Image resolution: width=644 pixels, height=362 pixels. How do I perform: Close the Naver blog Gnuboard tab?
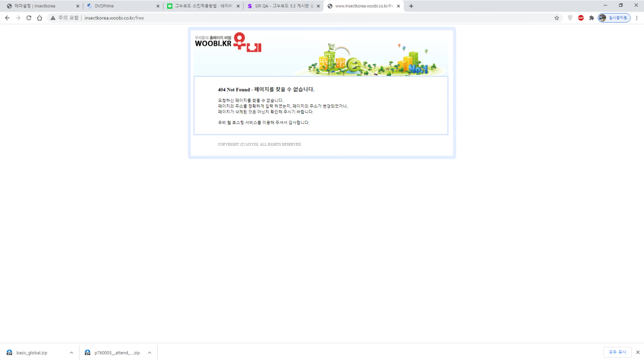238,6
